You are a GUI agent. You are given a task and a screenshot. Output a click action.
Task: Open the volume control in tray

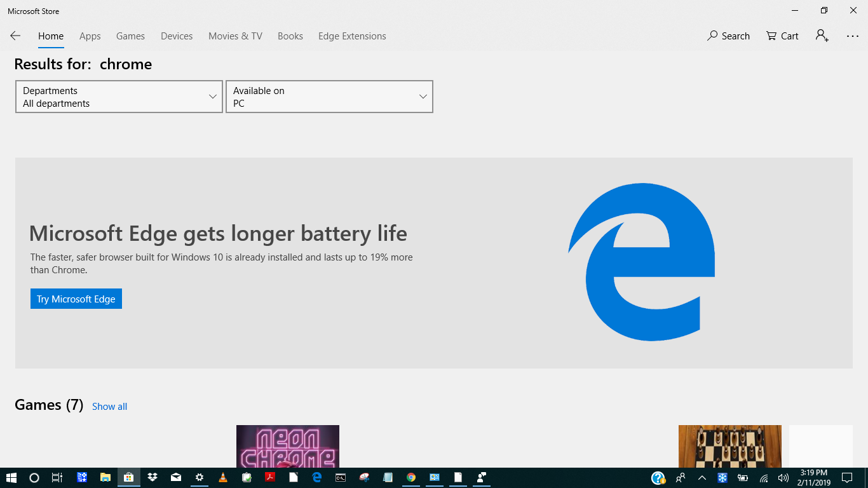[x=783, y=477]
